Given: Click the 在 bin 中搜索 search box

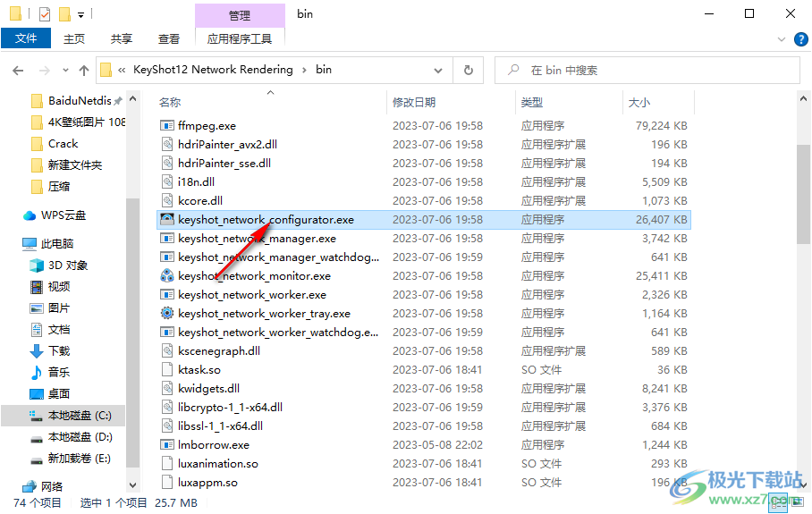Looking at the screenshot, I should (647, 70).
